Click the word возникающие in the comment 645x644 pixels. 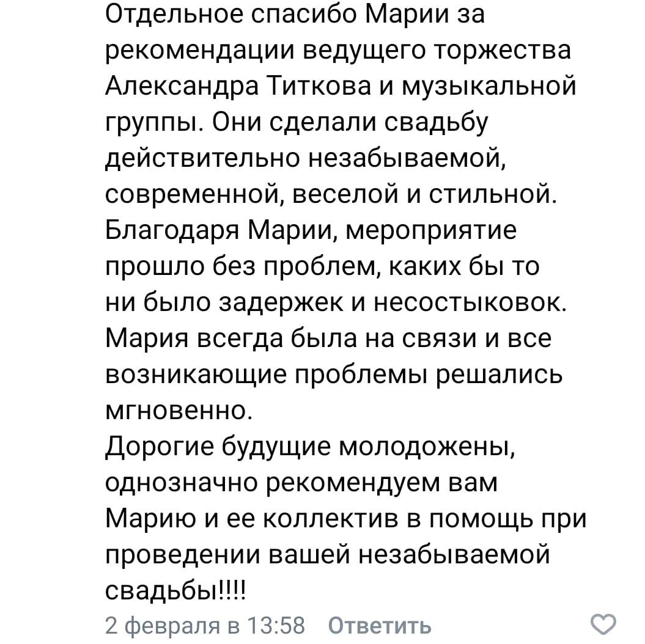click(x=196, y=375)
